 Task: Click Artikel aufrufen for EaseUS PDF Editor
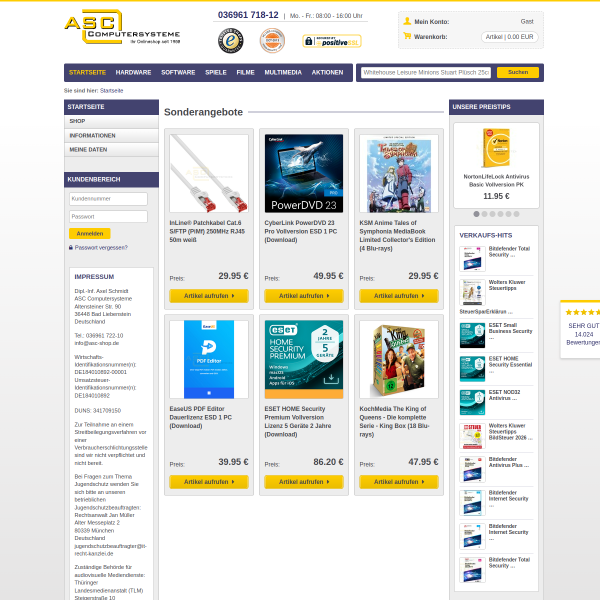pos(209,482)
